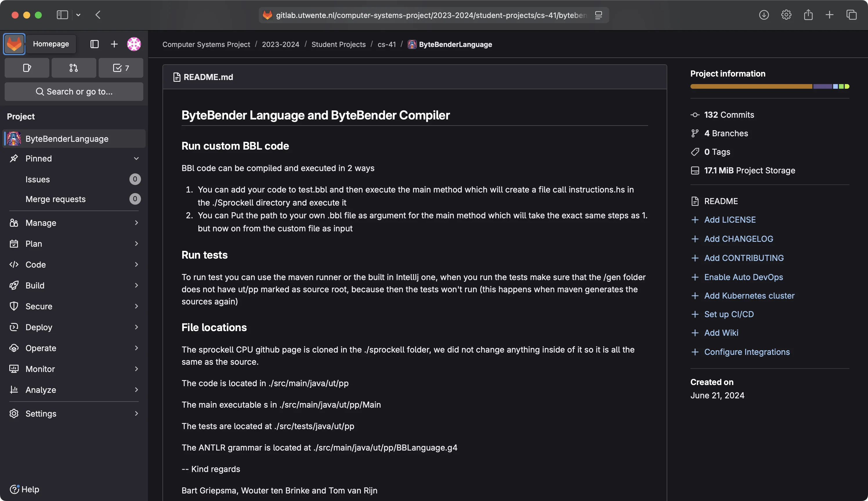Image resolution: width=868 pixels, height=501 pixels.
Task: Click the assigned issues shortcut icon
Action: pyautogui.click(x=27, y=68)
